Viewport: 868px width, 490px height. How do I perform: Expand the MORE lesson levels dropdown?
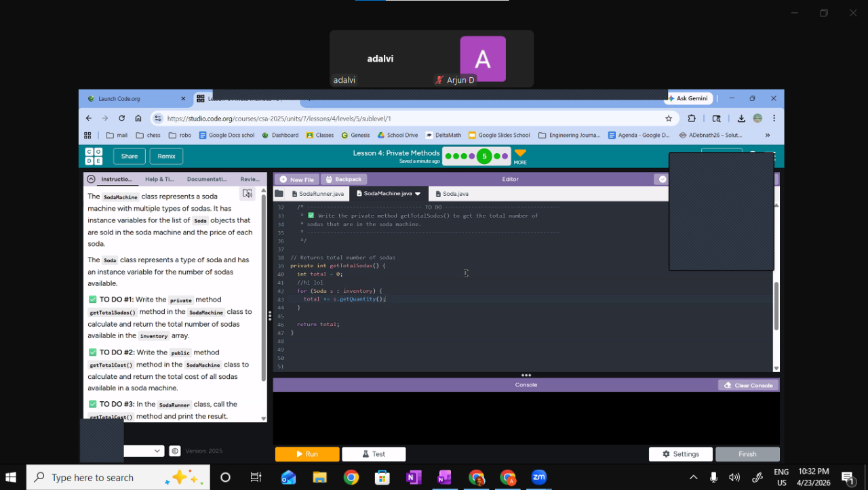[520, 155]
